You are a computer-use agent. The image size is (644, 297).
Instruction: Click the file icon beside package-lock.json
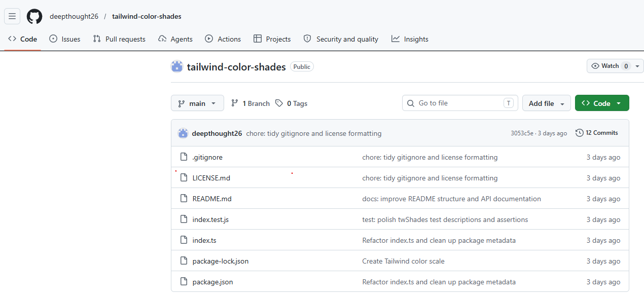(x=184, y=261)
